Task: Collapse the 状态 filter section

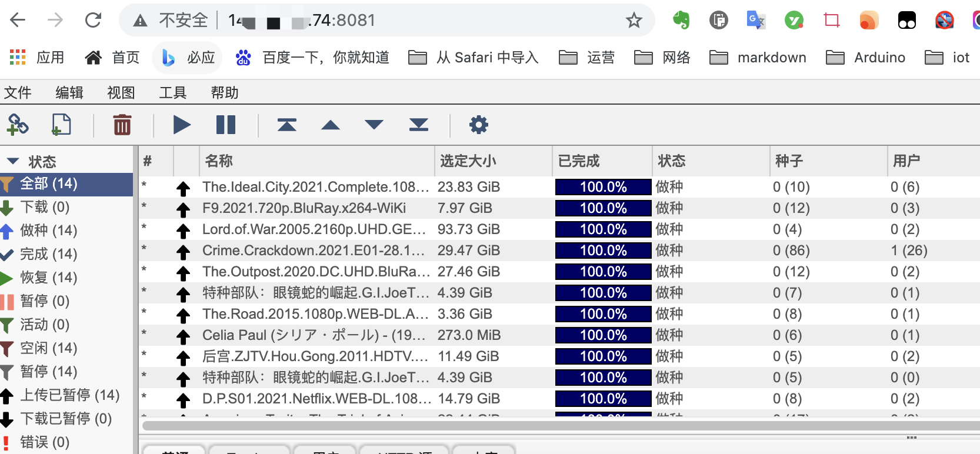Action: [13, 161]
